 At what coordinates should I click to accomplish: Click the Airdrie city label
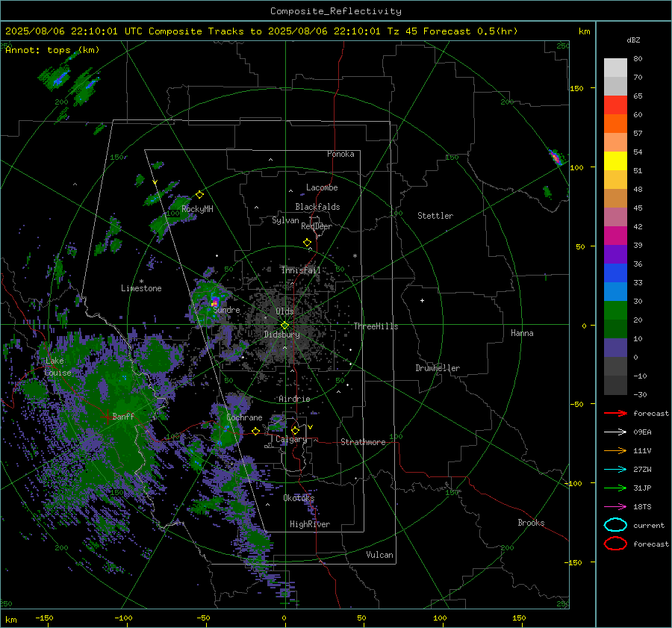(x=294, y=399)
